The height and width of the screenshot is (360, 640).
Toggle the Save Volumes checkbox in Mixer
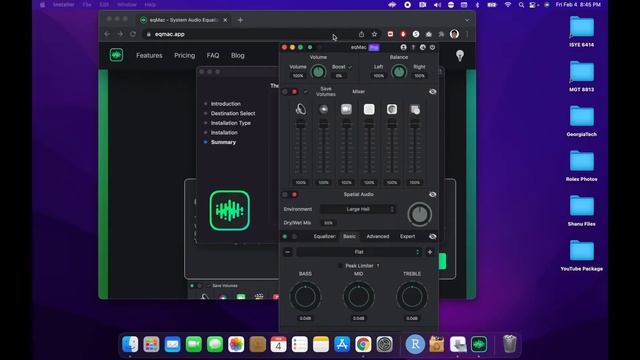coord(307,92)
